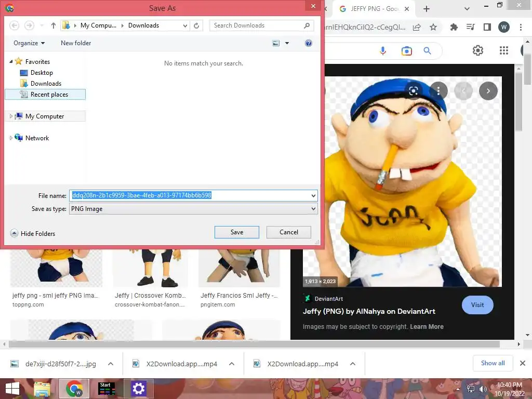532x399 pixels.
Task: Click the Back arrow in Save As dialog
Action: click(x=14, y=25)
